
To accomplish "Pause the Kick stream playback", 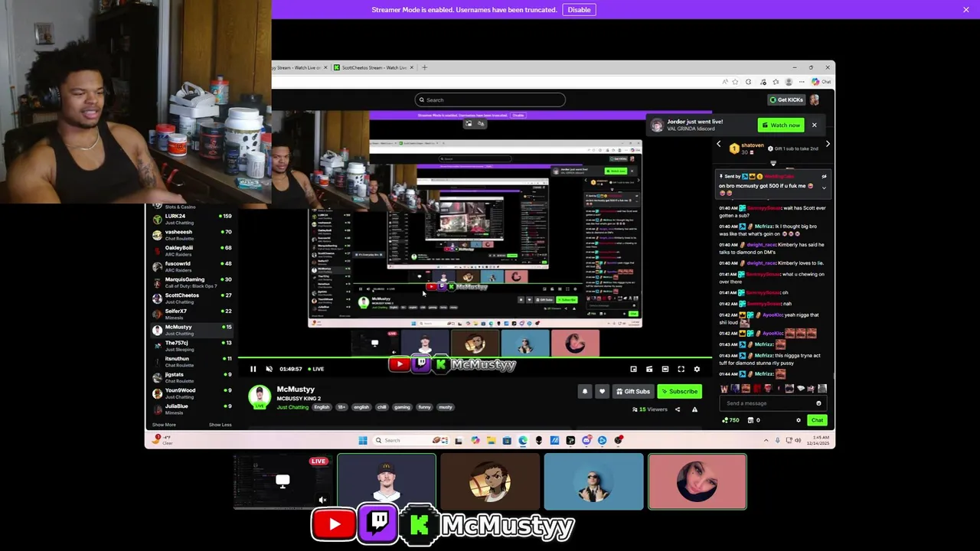I will point(253,369).
